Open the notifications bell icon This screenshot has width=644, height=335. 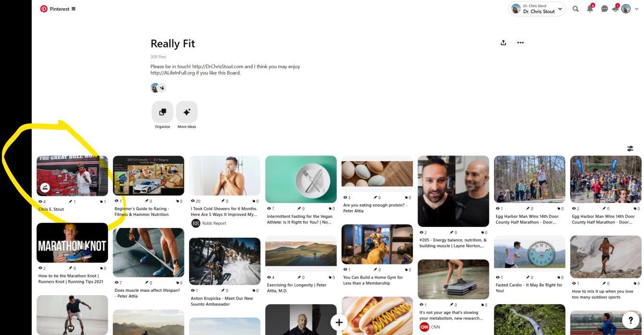[590, 9]
